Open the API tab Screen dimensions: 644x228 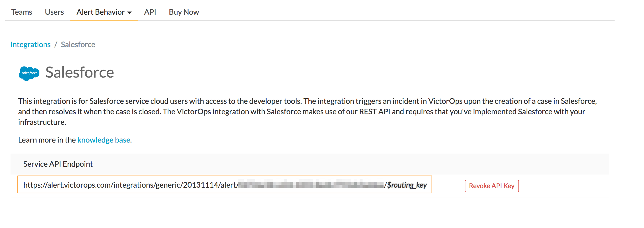click(x=150, y=12)
